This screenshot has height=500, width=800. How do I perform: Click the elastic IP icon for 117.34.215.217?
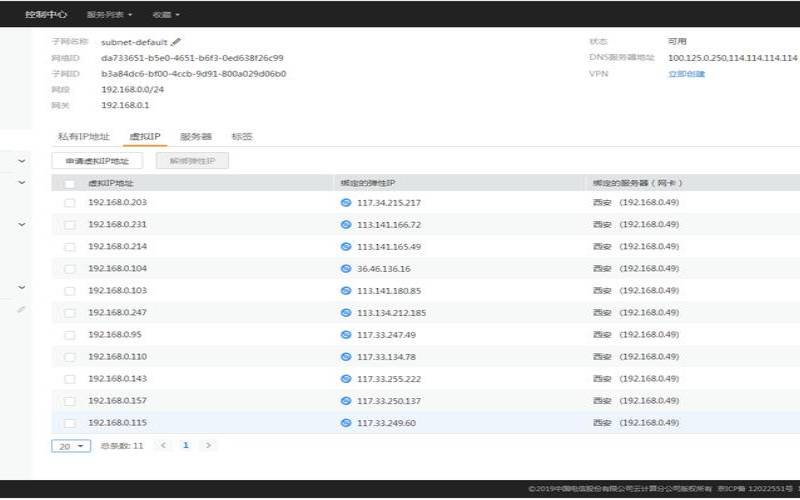tap(346, 203)
